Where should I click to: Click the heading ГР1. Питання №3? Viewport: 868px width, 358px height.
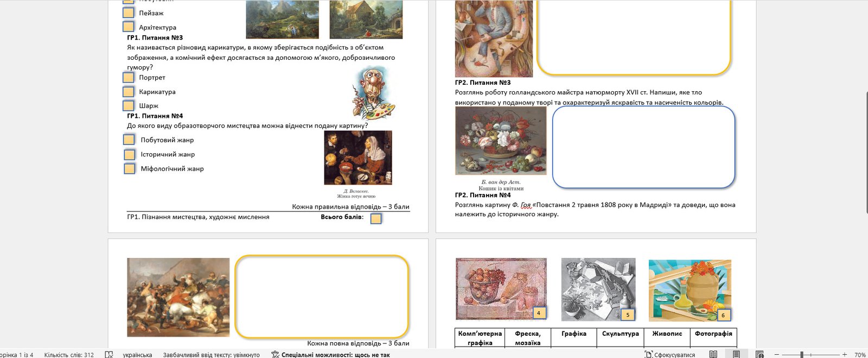coord(155,37)
